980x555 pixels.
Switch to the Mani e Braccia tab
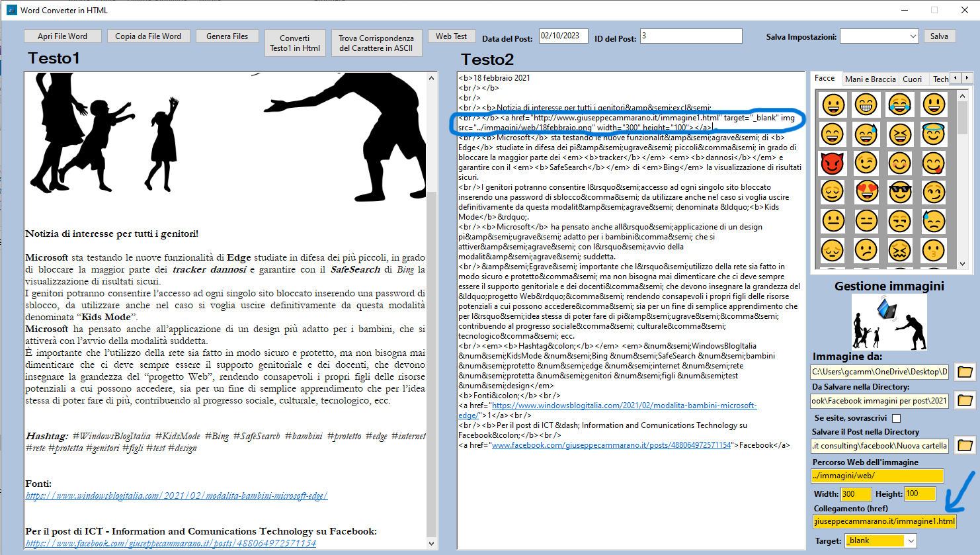(x=870, y=79)
